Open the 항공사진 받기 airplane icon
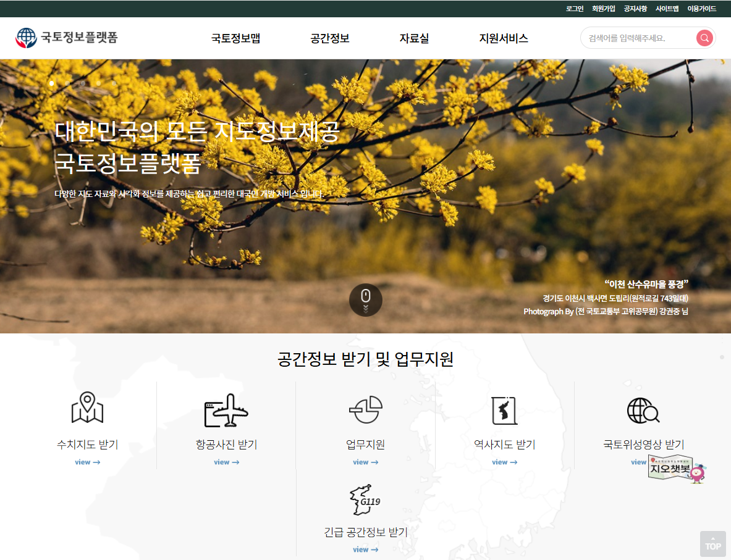 pyautogui.click(x=226, y=410)
